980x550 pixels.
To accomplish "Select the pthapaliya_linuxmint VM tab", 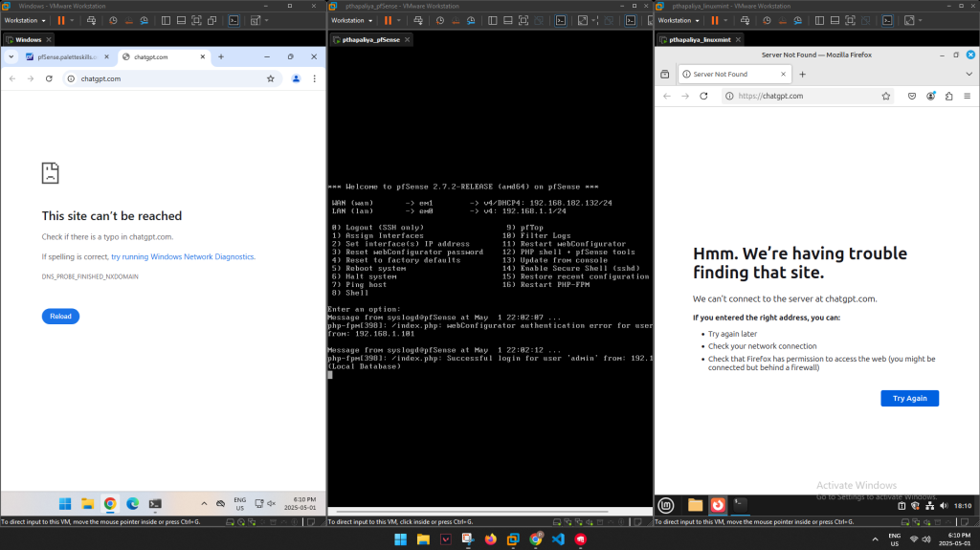I will (699, 39).
